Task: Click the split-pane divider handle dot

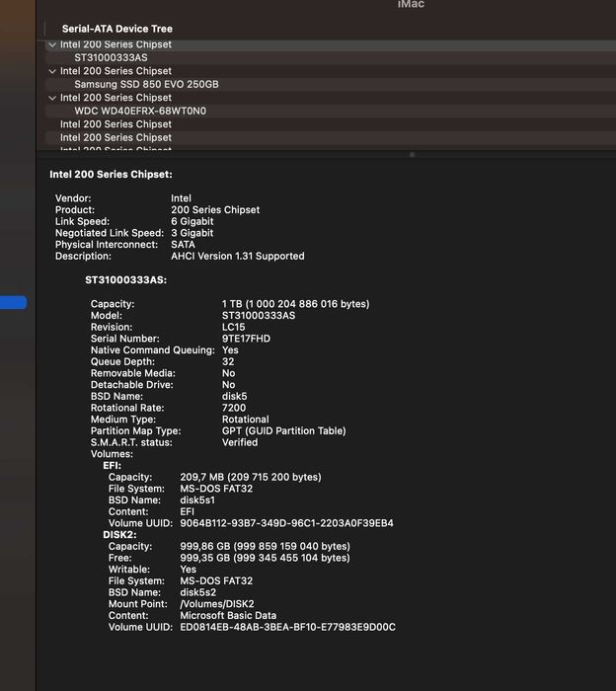Action: [x=412, y=155]
